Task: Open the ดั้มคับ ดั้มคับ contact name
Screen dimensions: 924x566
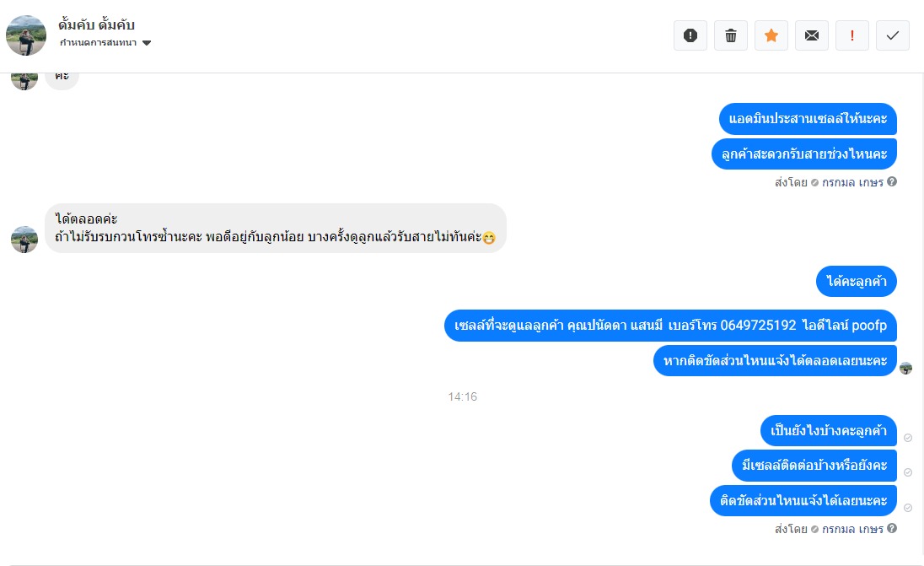Action: (97, 24)
